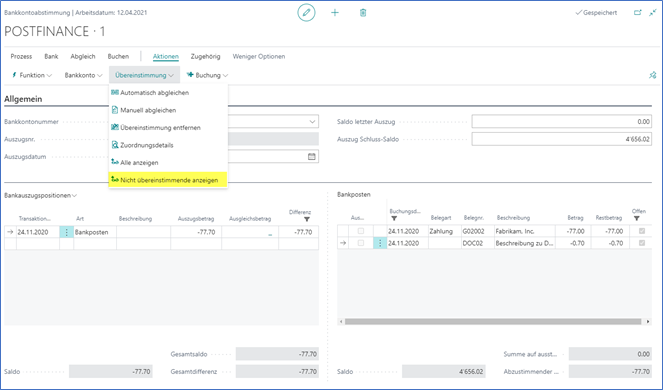Open the Bank menu
Screen dimensions: 663x390
pyautogui.click(x=51, y=56)
